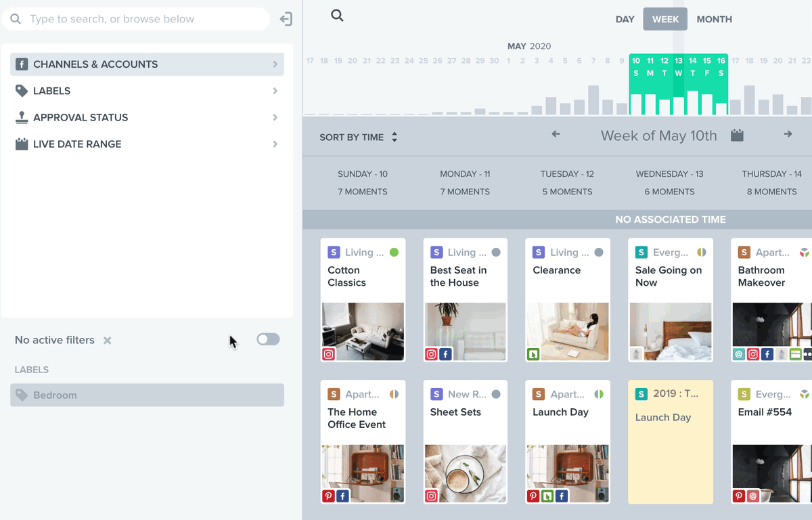Click status dot on Cotton Classics card

point(394,253)
